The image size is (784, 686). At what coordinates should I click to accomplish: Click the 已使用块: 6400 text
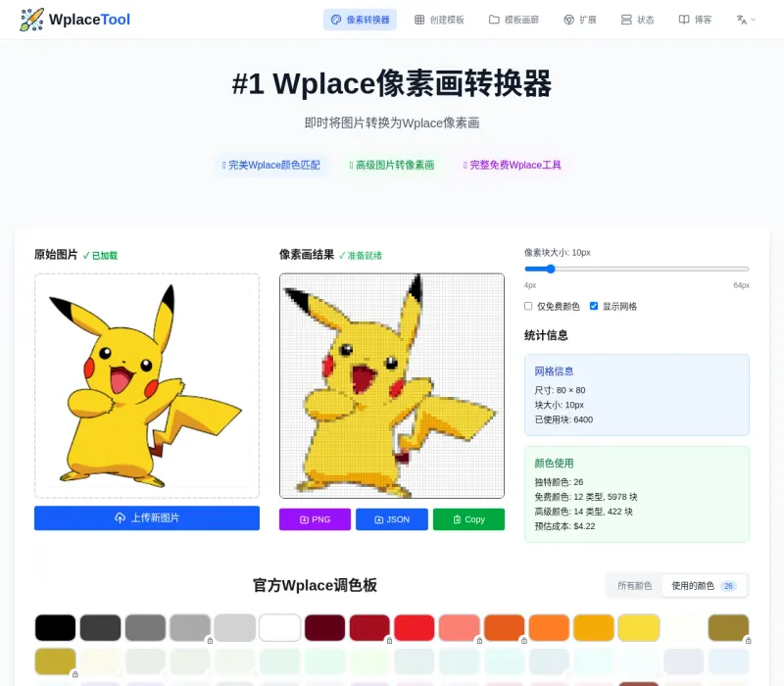click(563, 419)
